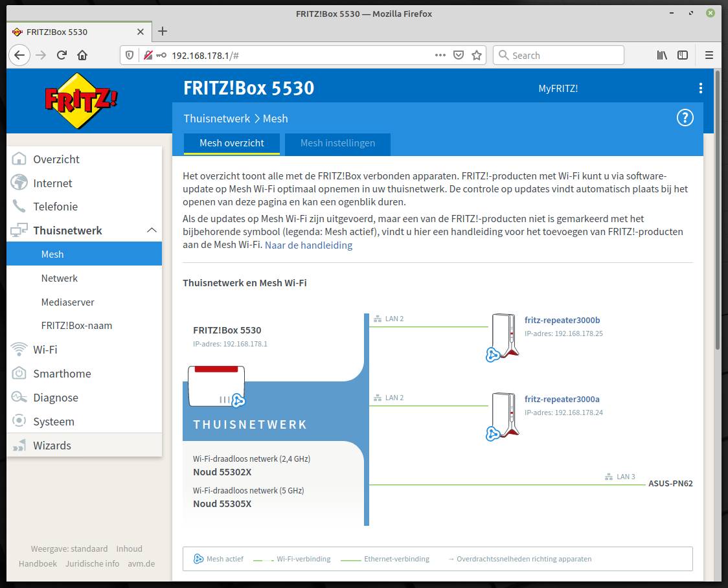Click the MyFRITZ! link
The image size is (728, 588).
(558, 89)
